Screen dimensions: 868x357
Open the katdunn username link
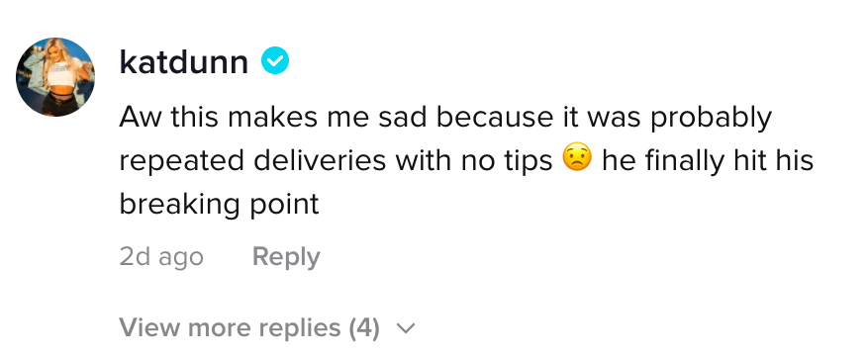184,62
